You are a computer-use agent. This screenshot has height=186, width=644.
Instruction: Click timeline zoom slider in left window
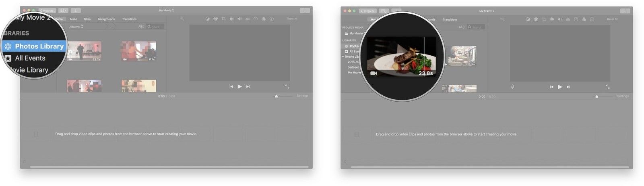(277, 96)
